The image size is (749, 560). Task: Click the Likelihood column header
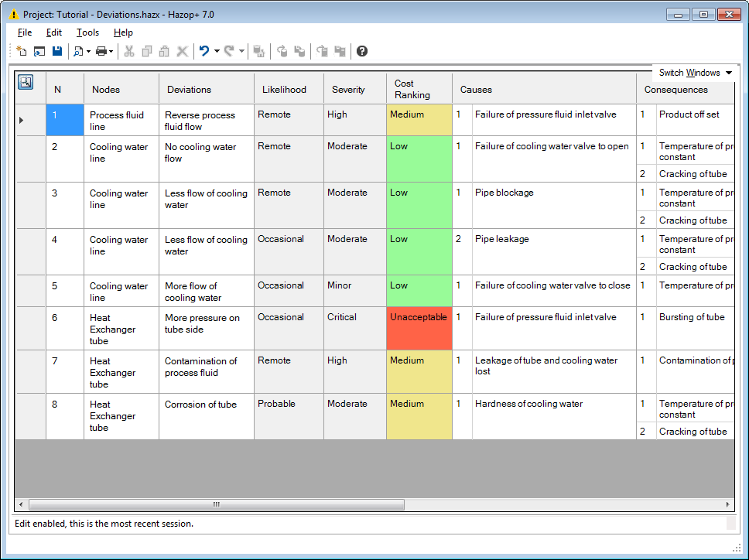coord(284,90)
